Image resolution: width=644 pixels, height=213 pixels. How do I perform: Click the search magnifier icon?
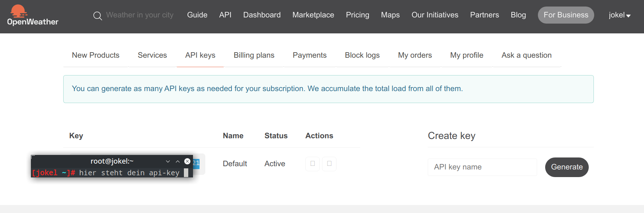(x=97, y=16)
